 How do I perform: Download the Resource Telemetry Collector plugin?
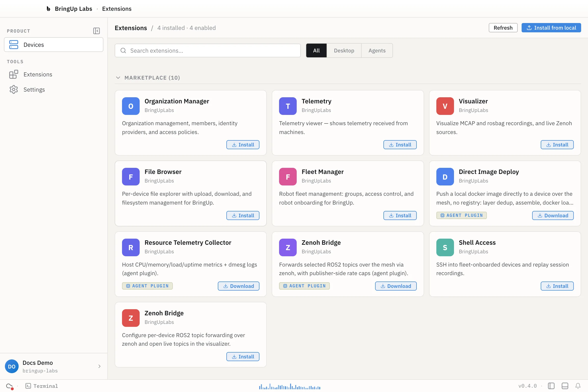click(238, 286)
